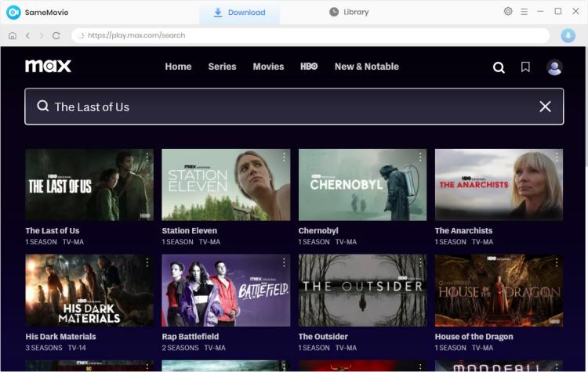Click the Max logo

[x=48, y=66]
